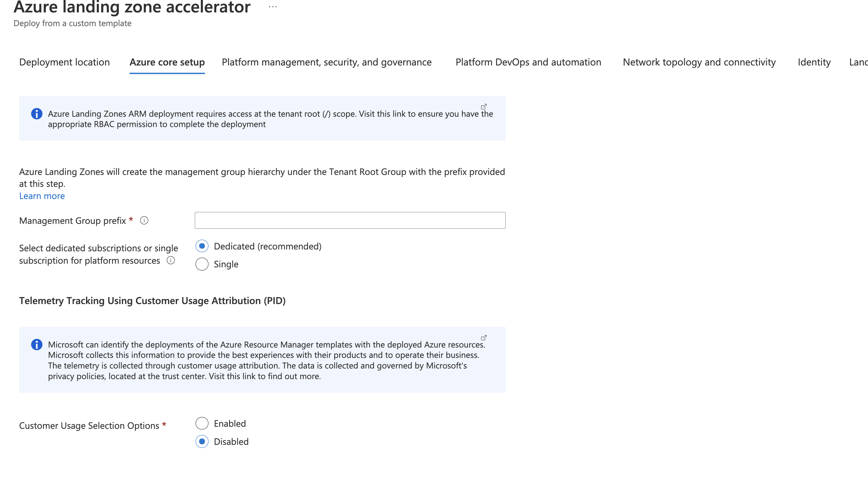The height and width of the screenshot is (486, 868).
Task: Open external link icon in RBAC info banner
Action: [483, 107]
